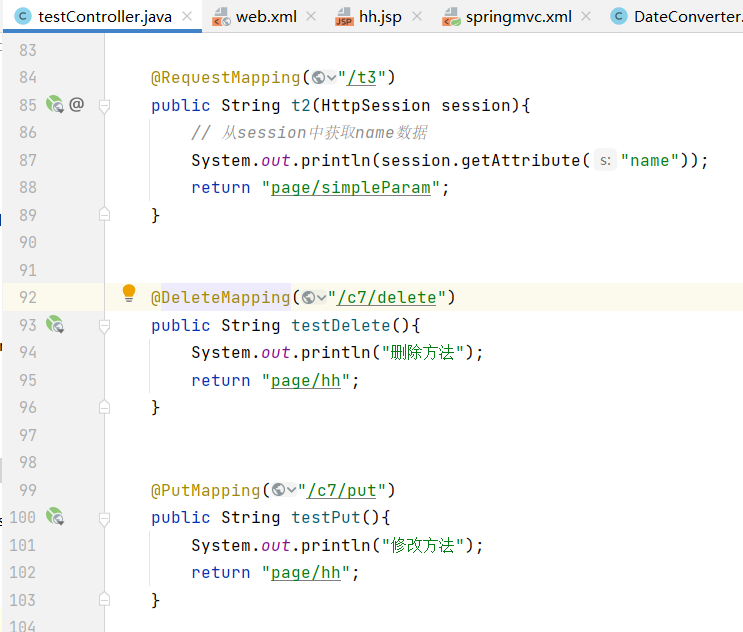Close the springmvc.xml tab
Viewport: 743px width, 632px height.
[586, 17]
